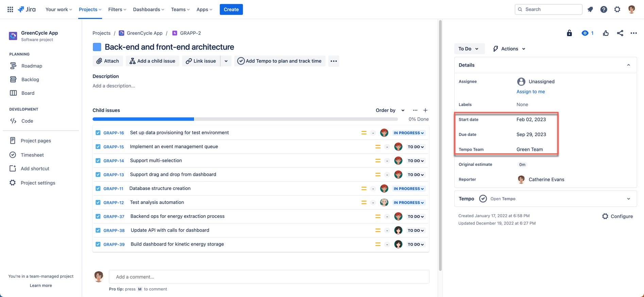Image resolution: width=644 pixels, height=297 pixels.
Task: Toggle the watch eye icon
Action: [585, 33]
